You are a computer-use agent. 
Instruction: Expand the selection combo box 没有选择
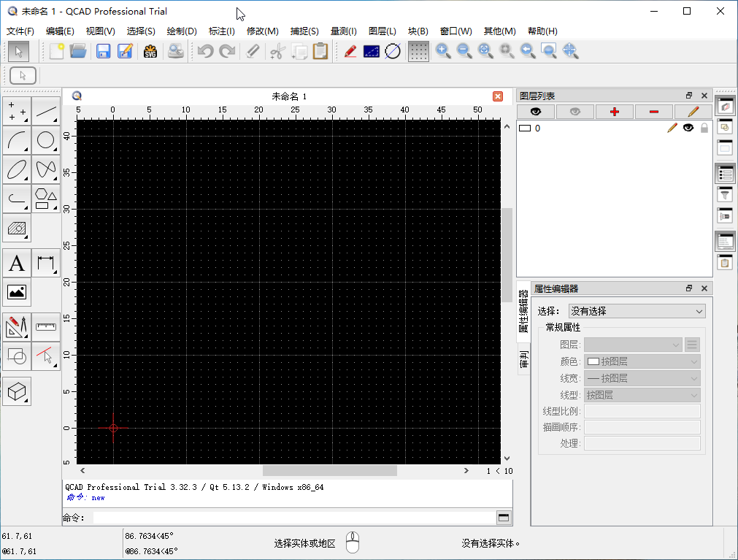tap(637, 311)
